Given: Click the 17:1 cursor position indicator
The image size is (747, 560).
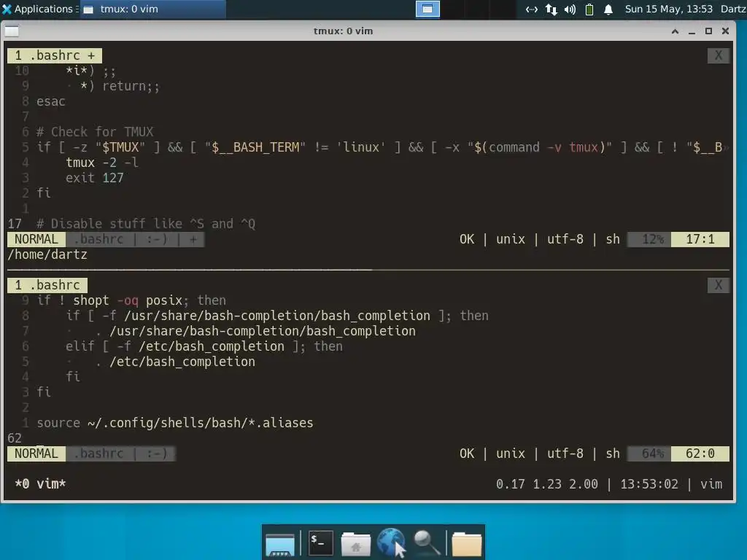Looking at the screenshot, I should click(700, 239).
